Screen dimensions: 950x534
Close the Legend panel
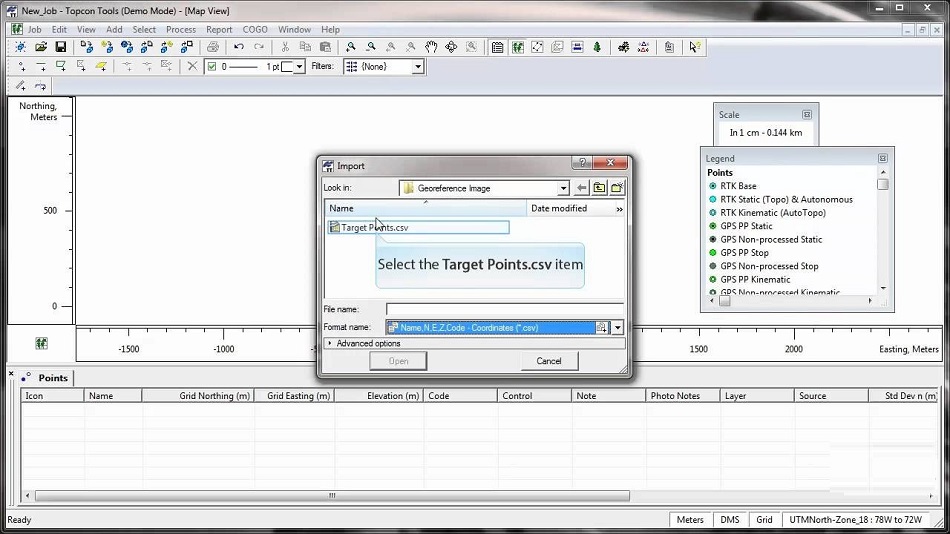pyautogui.click(x=883, y=158)
